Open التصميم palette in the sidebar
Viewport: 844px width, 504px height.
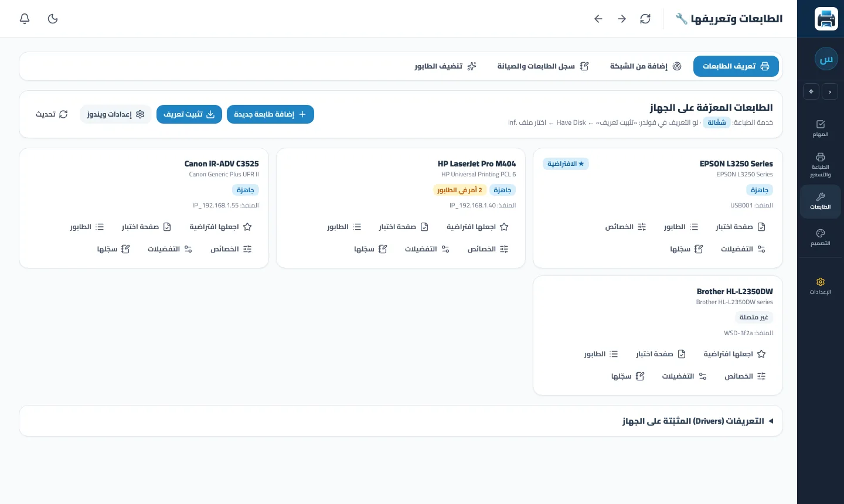821,237
